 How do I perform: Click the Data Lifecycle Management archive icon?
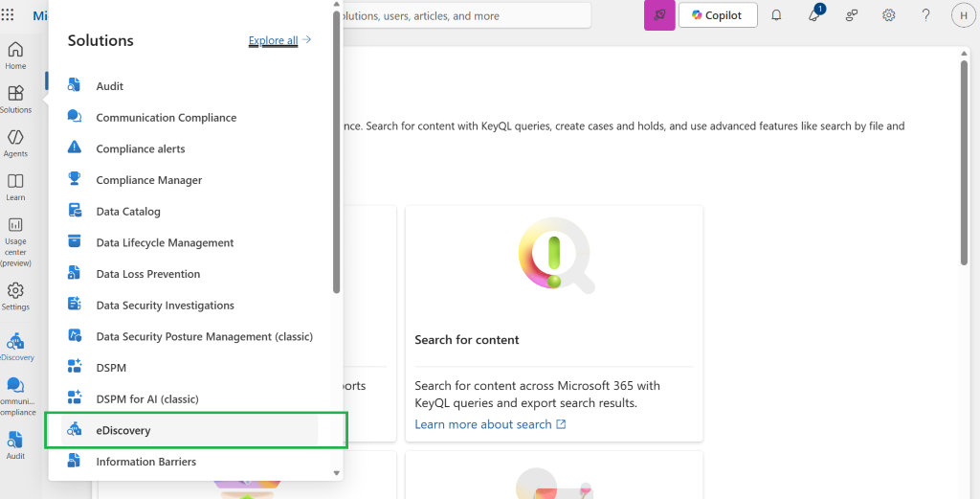[75, 241]
